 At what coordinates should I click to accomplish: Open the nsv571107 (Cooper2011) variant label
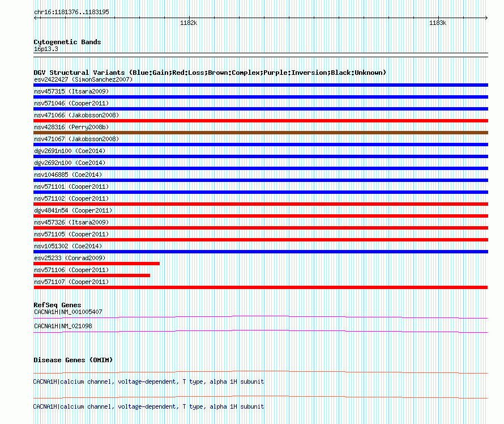tap(71, 282)
